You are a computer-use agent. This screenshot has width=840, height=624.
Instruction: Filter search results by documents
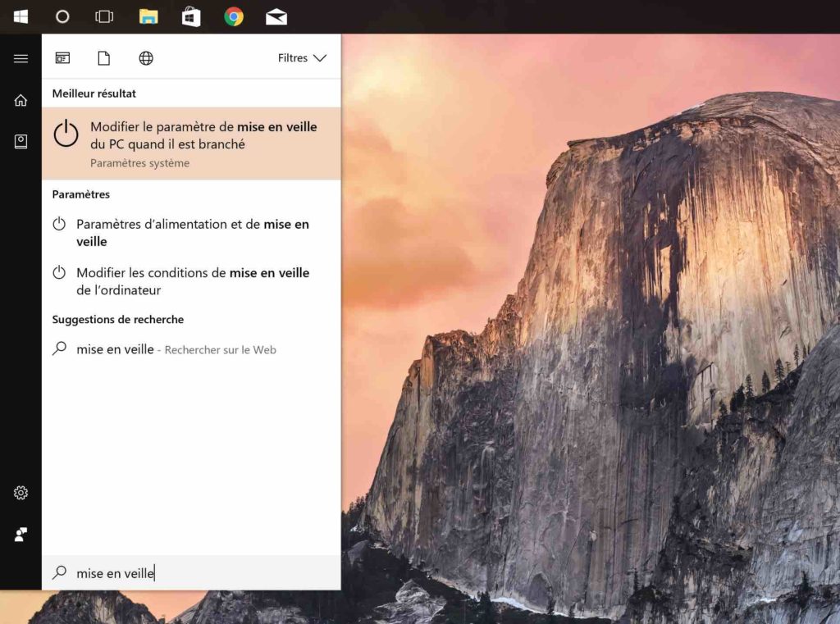(103, 58)
